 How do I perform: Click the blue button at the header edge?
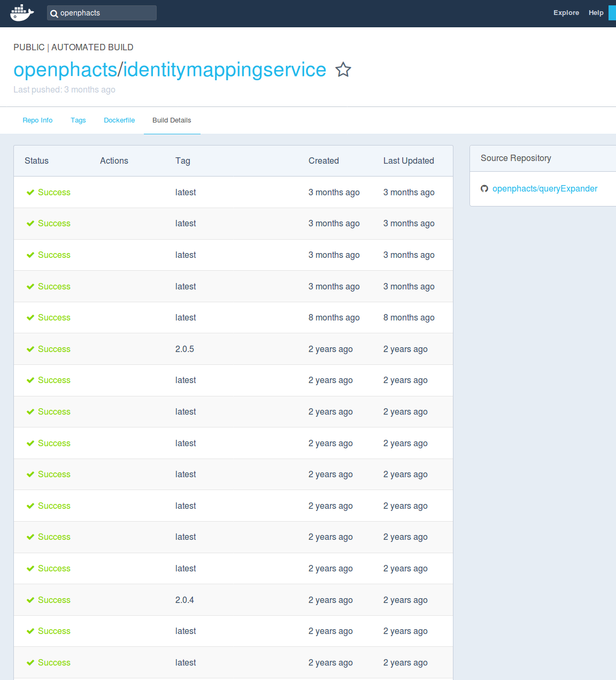(x=612, y=13)
